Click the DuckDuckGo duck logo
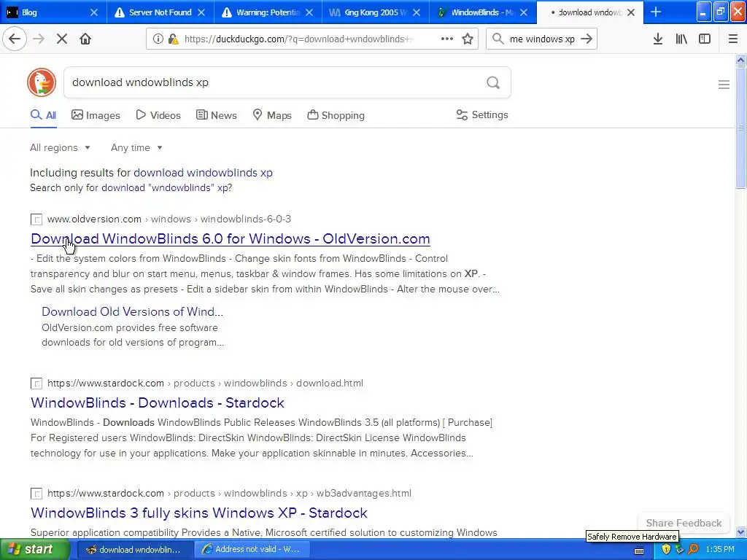 (42, 82)
